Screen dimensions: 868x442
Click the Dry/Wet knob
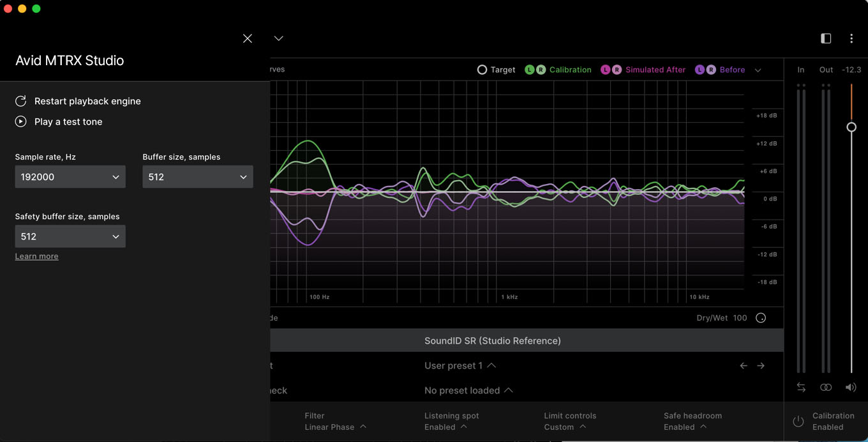tap(761, 318)
